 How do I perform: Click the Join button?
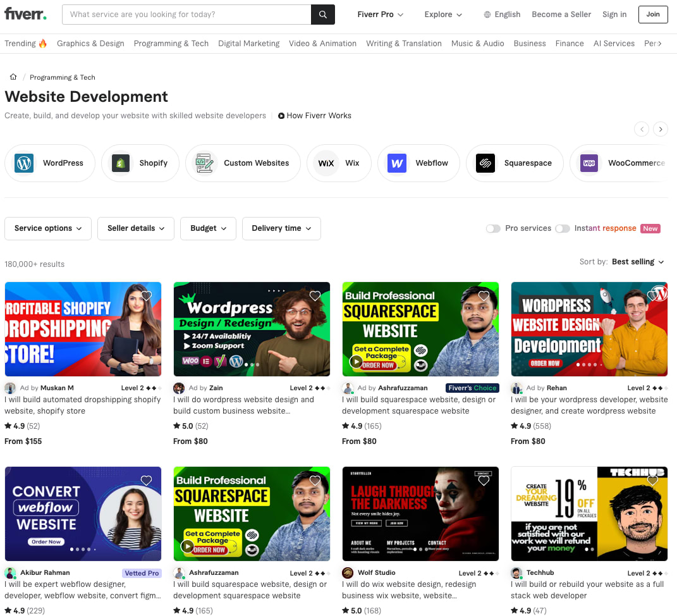pos(653,15)
